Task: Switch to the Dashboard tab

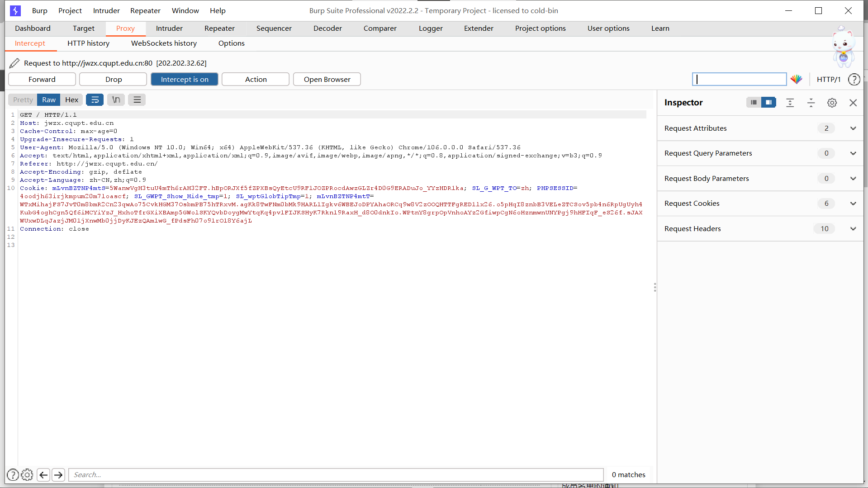Action: point(33,28)
